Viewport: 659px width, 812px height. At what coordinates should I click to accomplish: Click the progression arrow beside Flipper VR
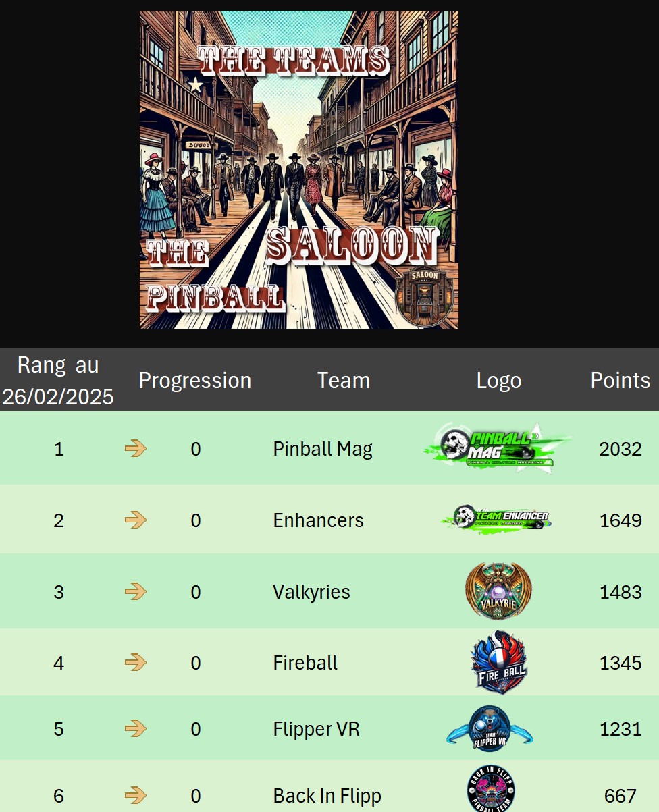point(136,728)
